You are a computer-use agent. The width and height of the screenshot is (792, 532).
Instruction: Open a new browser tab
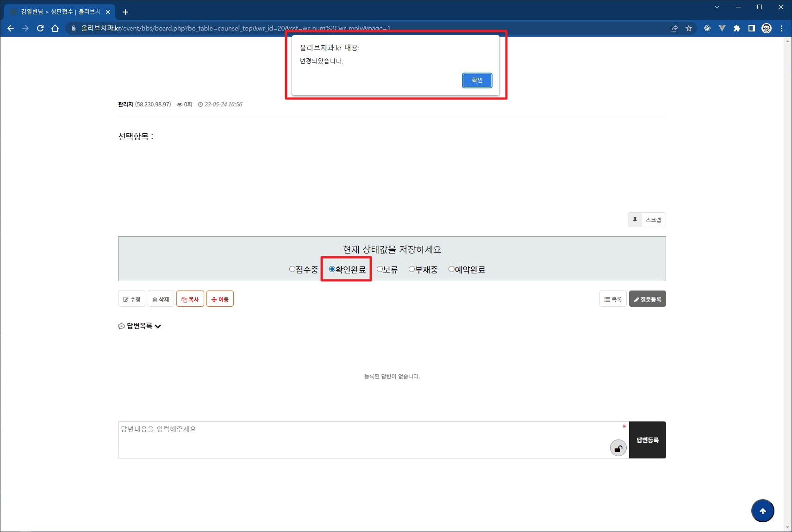click(x=125, y=12)
